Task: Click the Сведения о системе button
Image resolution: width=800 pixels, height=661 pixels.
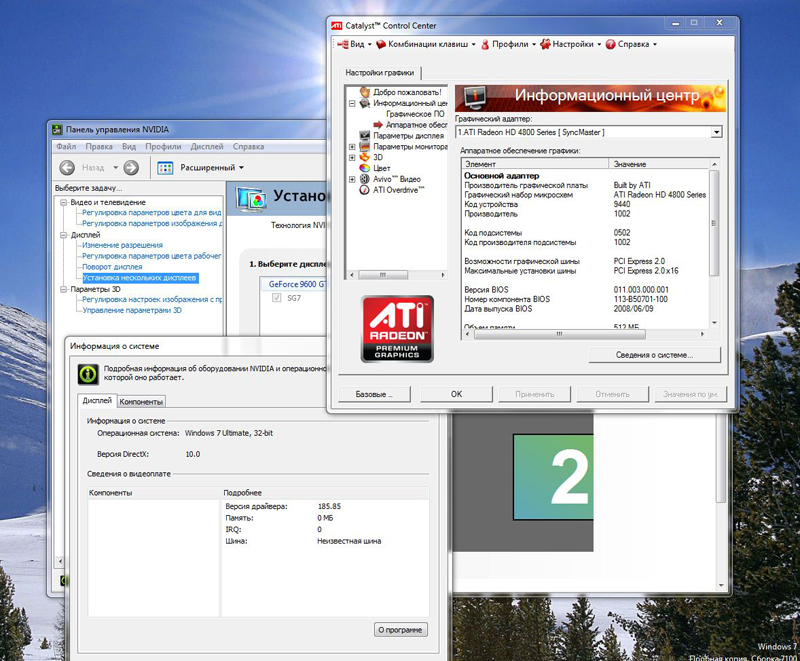Action: click(654, 355)
